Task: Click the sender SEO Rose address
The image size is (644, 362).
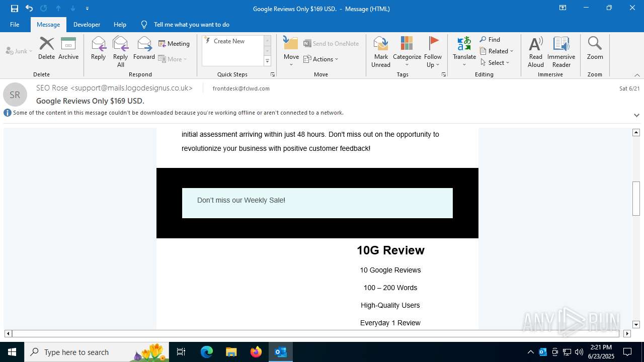Action: (x=114, y=88)
